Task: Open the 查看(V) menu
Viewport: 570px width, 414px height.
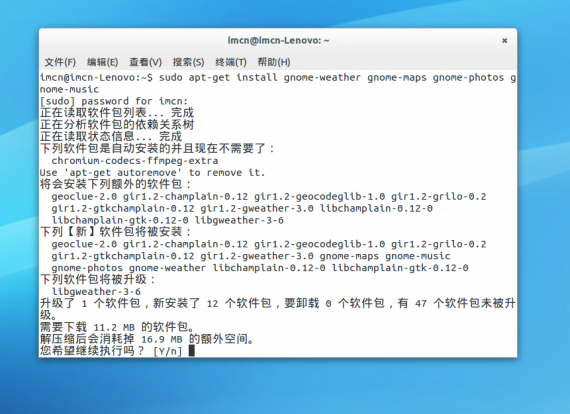Action: (x=145, y=62)
